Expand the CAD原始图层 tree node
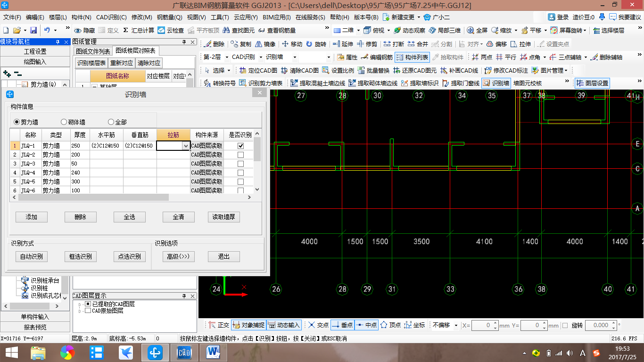Screen dimensions: 644x362 [80, 311]
